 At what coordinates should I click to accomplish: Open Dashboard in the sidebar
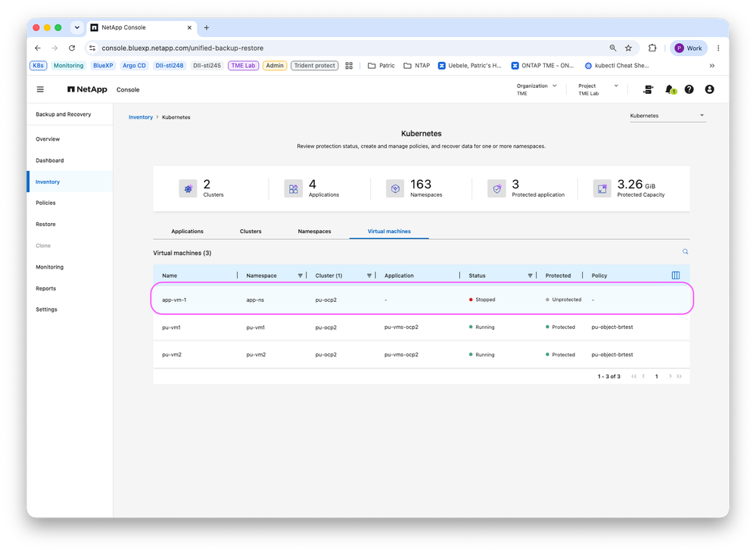point(50,160)
